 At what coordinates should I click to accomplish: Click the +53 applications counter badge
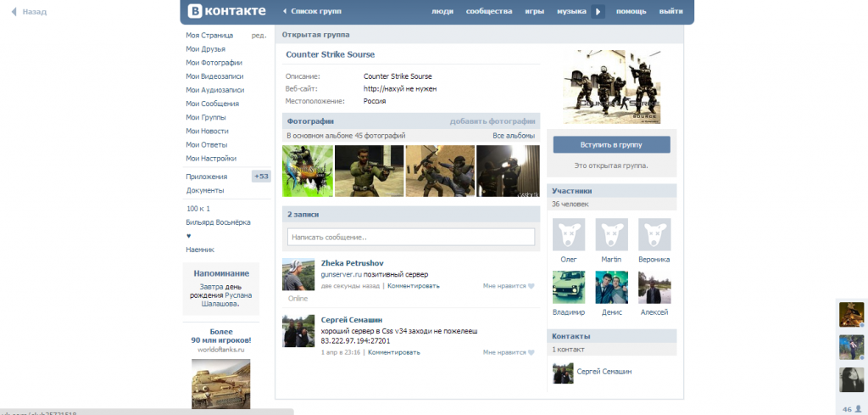[x=261, y=177]
